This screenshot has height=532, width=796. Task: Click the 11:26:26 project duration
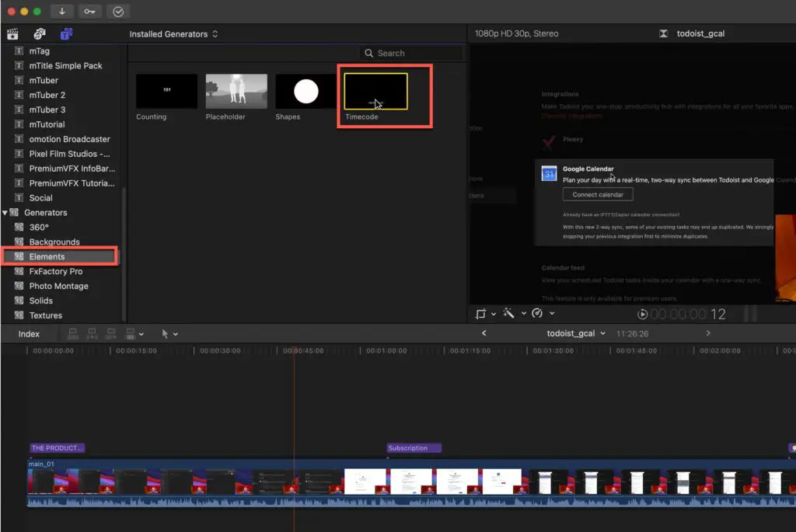(x=632, y=334)
